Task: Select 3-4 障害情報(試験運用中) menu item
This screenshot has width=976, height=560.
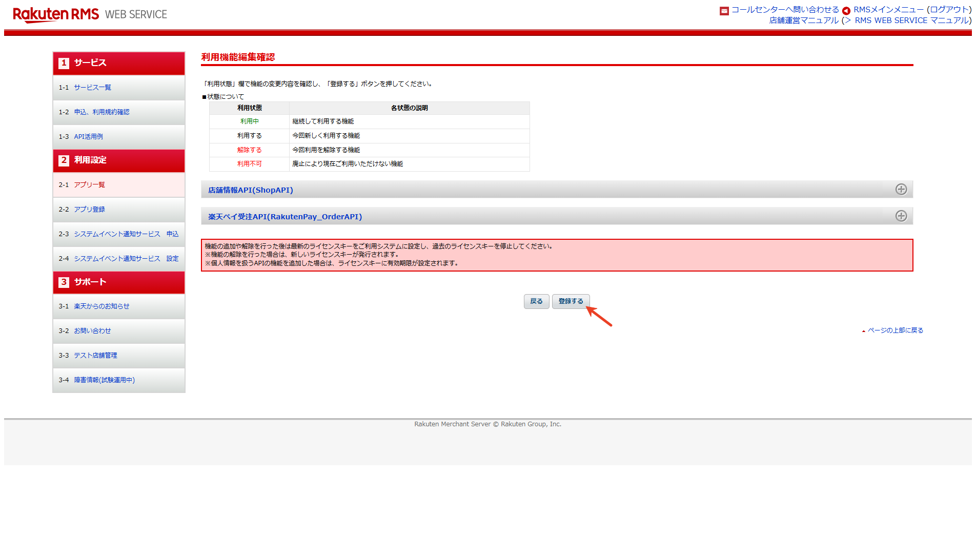Action: (x=119, y=380)
